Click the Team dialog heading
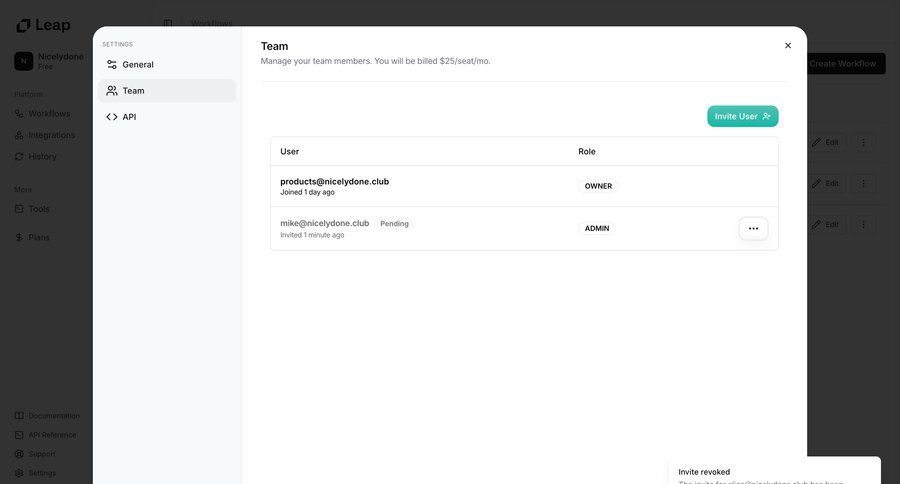 [274, 46]
